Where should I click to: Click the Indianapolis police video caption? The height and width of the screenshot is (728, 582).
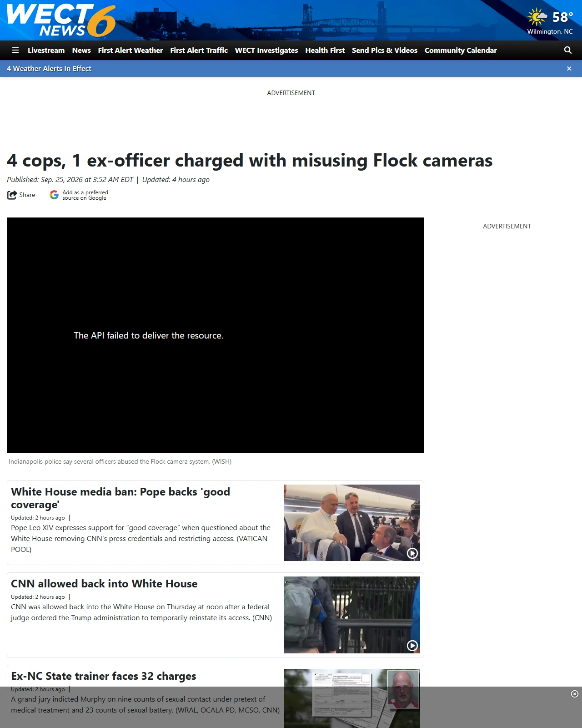(x=120, y=461)
